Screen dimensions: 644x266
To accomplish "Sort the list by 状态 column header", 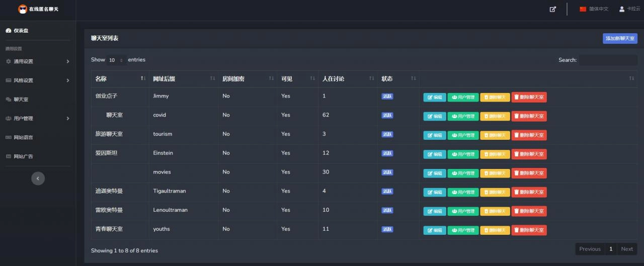I will 397,79.
